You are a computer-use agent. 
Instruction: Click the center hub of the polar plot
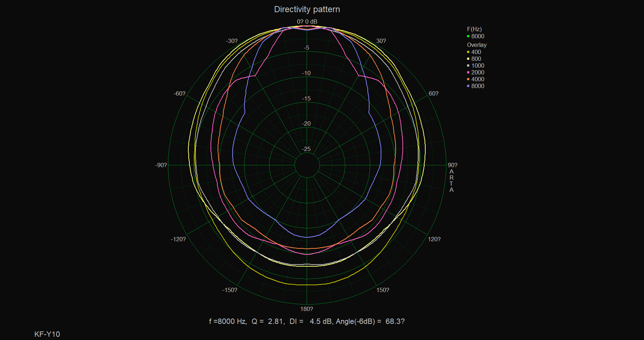click(x=307, y=165)
